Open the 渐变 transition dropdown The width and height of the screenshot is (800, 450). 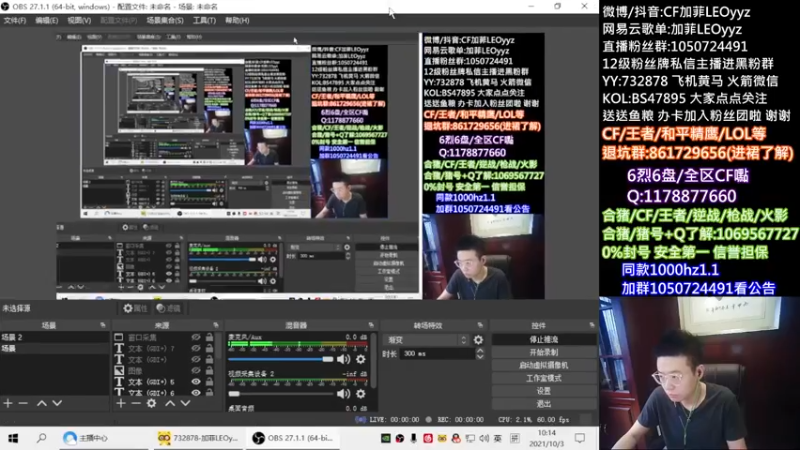pos(427,340)
